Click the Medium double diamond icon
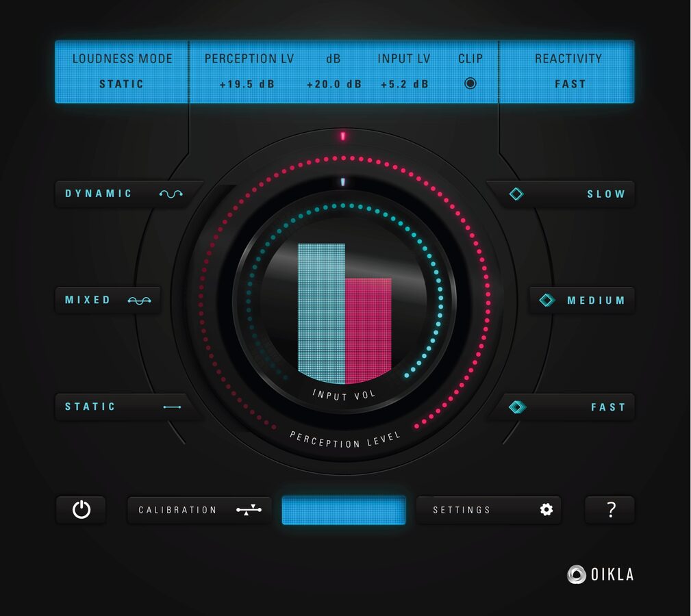The height and width of the screenshot is (616, 691). (x=547, y=300)
